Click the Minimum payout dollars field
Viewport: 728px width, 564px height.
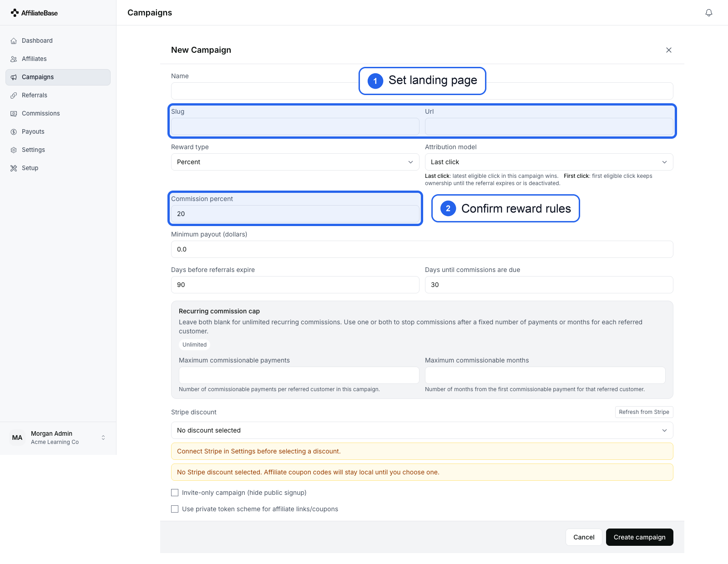[x=422, y=249]
